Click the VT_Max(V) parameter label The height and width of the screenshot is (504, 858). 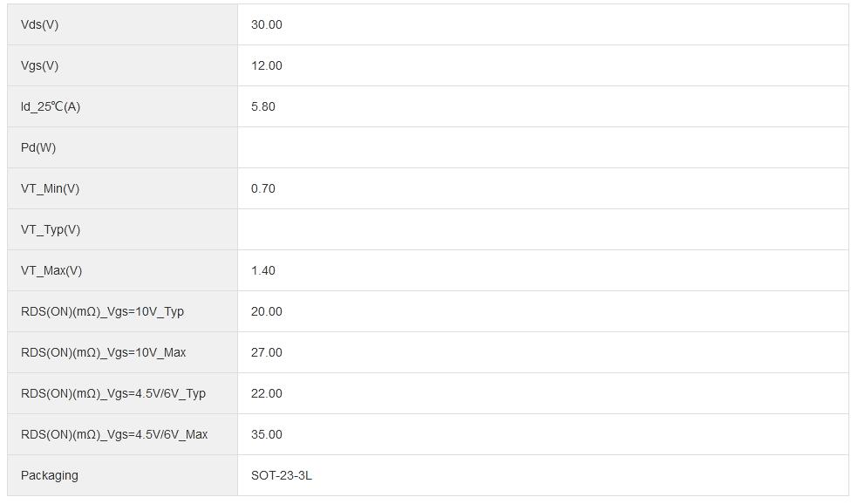51,270
